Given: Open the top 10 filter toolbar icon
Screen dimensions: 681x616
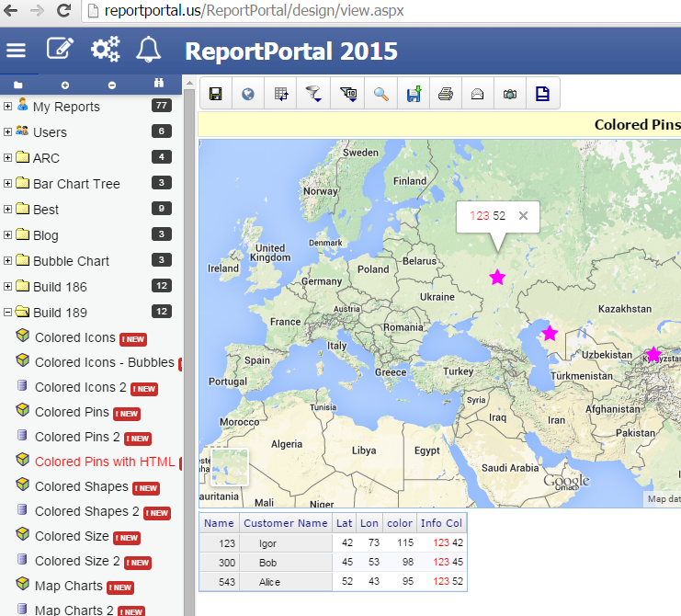Looking at the screenshot, I should (348, 94).
